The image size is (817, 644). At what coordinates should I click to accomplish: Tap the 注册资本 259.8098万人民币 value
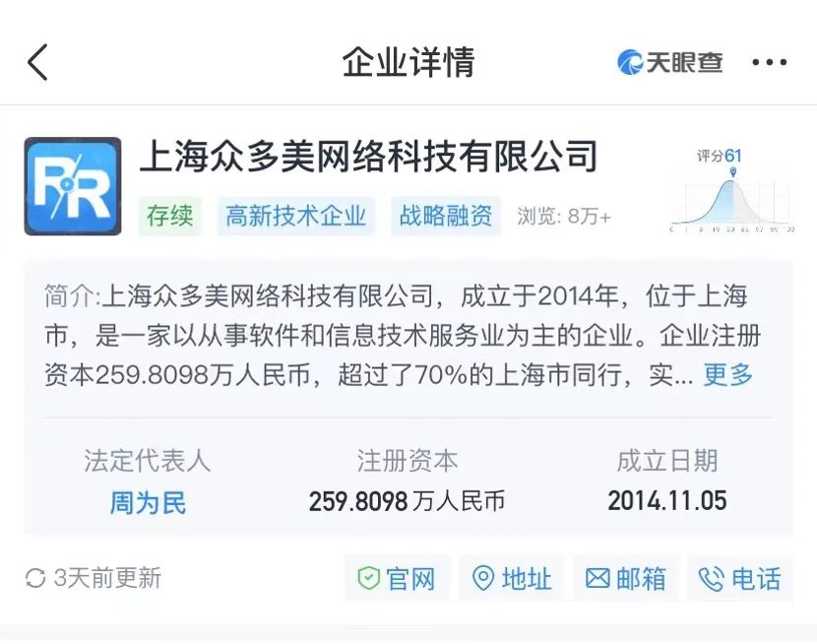407,501
